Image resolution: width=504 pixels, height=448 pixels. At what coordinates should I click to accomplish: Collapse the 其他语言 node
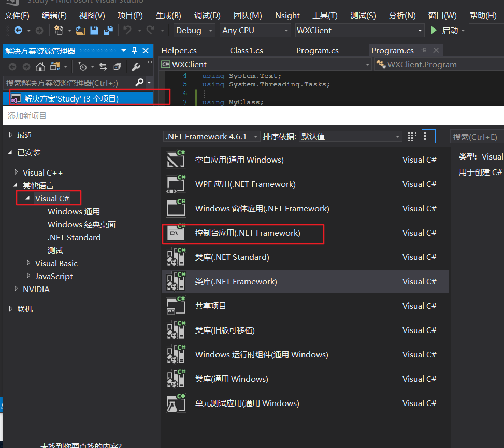coord(15,185)
